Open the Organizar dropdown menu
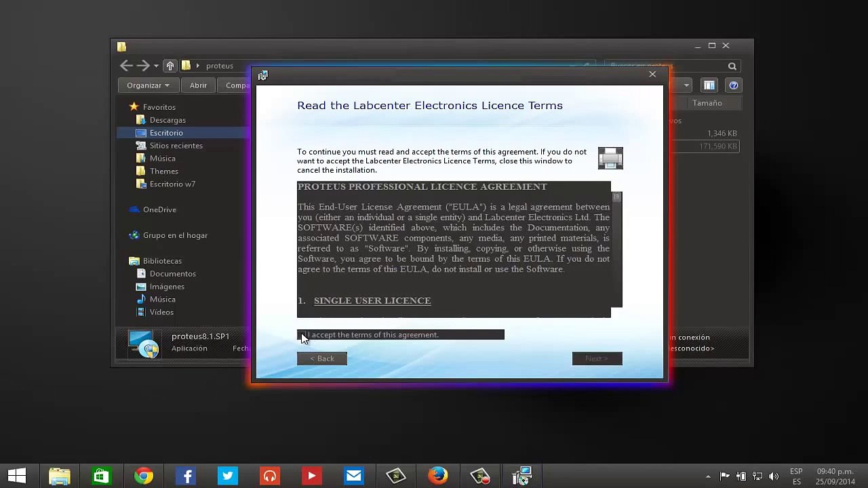Viewport: 868px width, 488px height. point(148,85)
